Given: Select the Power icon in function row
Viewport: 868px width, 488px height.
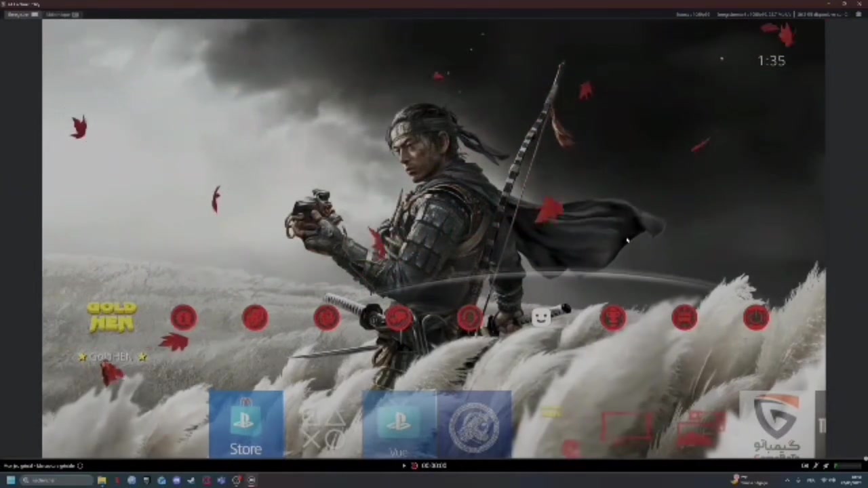Looking at the screenshot, I should (x=756, y=318).
